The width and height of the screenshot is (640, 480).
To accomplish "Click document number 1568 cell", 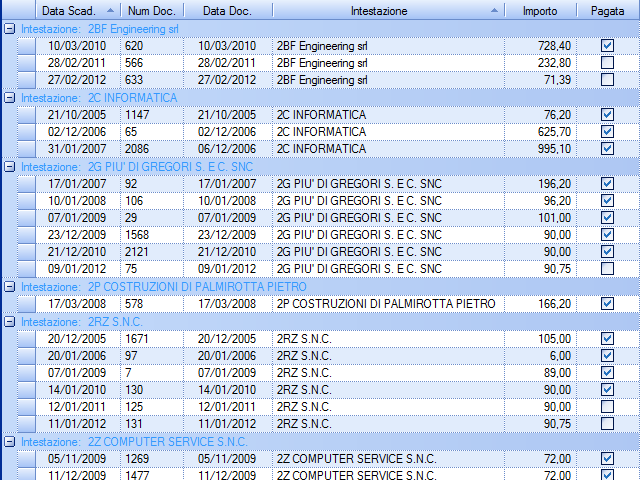I will coord(152,235).
